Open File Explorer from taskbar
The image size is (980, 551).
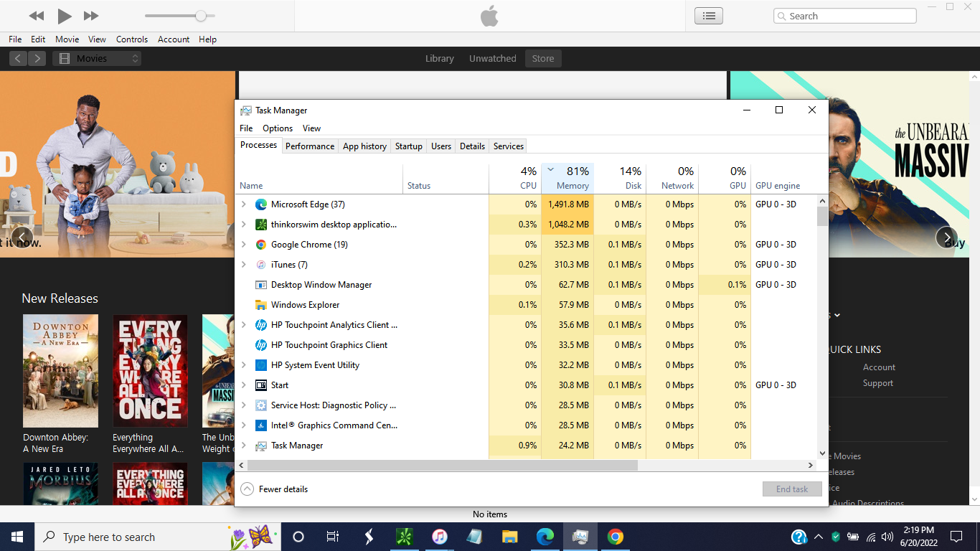509,537
